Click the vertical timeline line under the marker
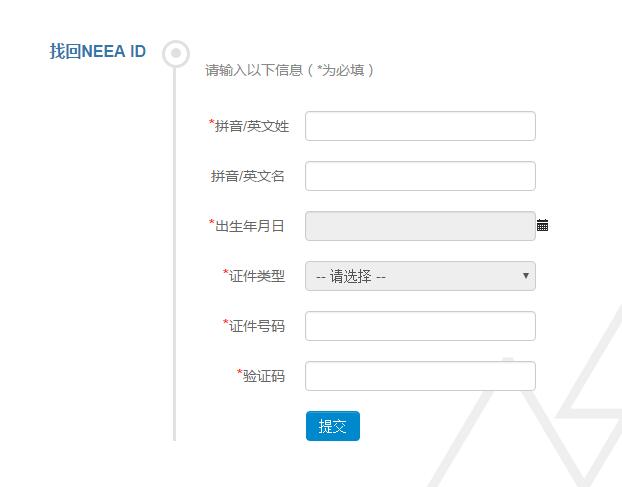This screenshot has width=622, height=487. [x=175, y=260]
